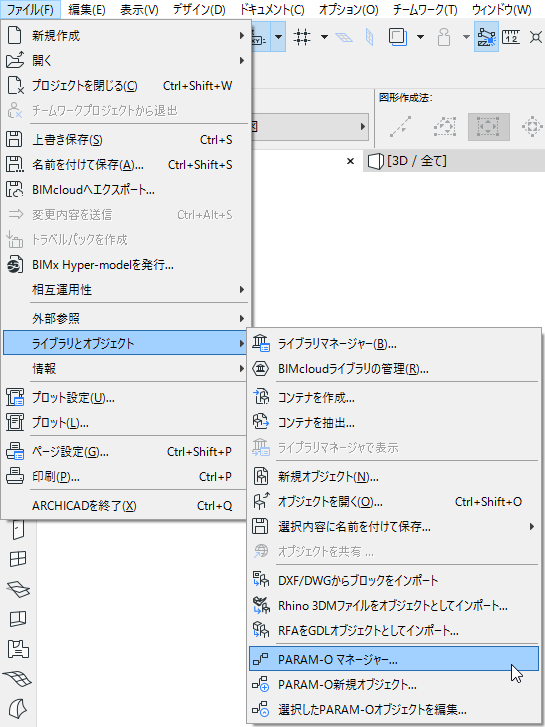Select ARCHICADを終了(X)
545x727 pixels.
pyautogui.click(x=126, y=505)
